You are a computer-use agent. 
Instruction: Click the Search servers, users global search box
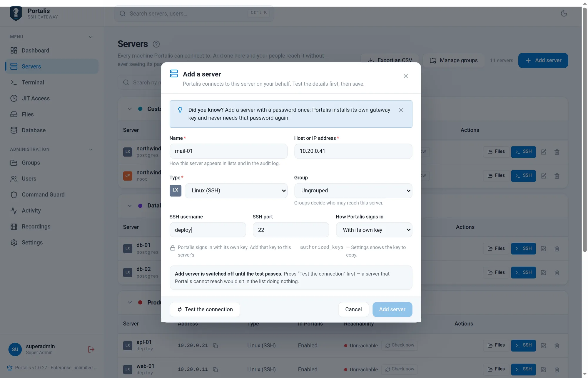tap(194, 14)
